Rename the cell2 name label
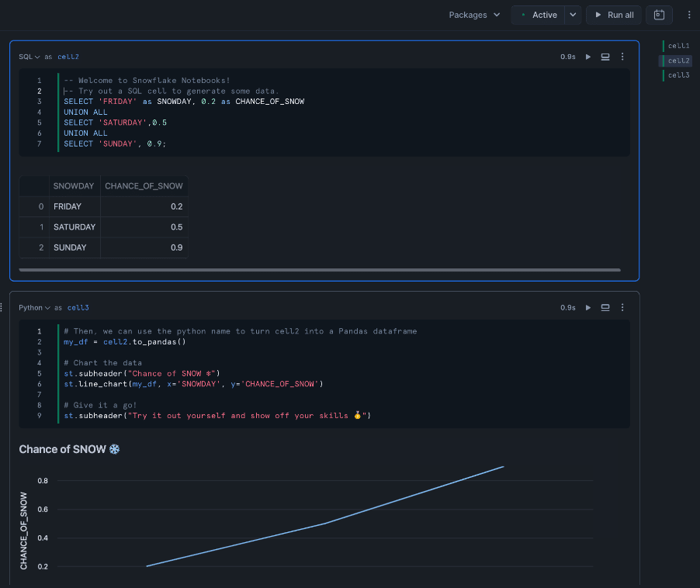 (68, 57)
